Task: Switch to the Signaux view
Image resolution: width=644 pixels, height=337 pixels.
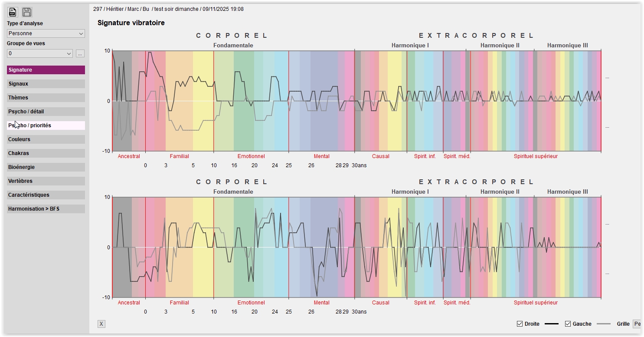Action: 46,84
